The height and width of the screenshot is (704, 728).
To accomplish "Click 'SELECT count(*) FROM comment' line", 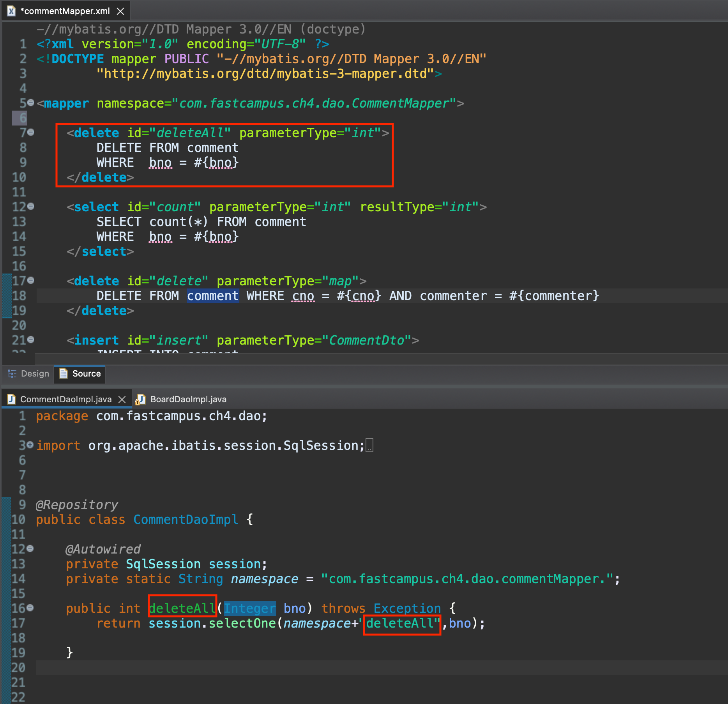I will pos(201,222).
